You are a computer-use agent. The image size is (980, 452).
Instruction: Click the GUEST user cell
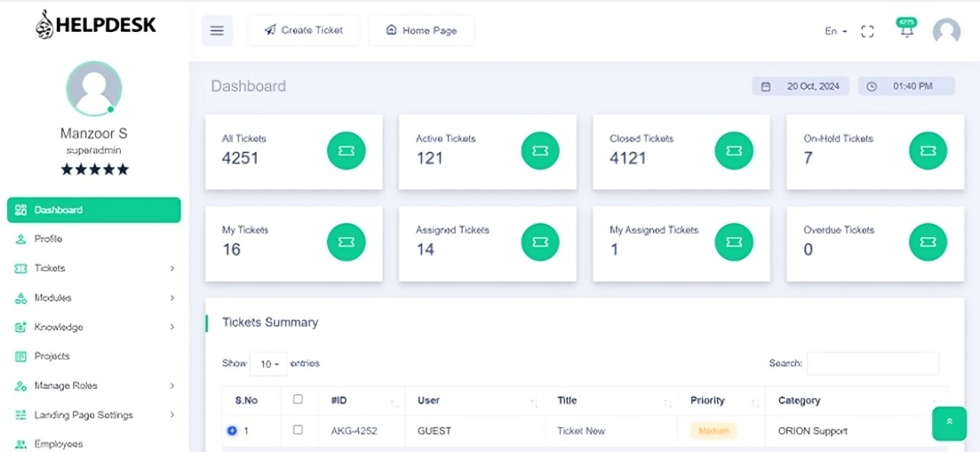[x=434, y=431]
